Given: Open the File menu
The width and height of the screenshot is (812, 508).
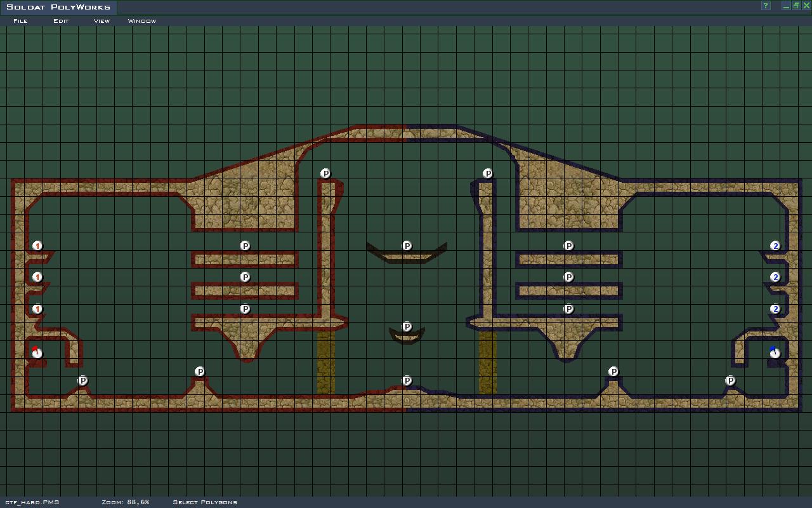Looking at the screenshot, I should pyautogui.click(x=20, y=21).
